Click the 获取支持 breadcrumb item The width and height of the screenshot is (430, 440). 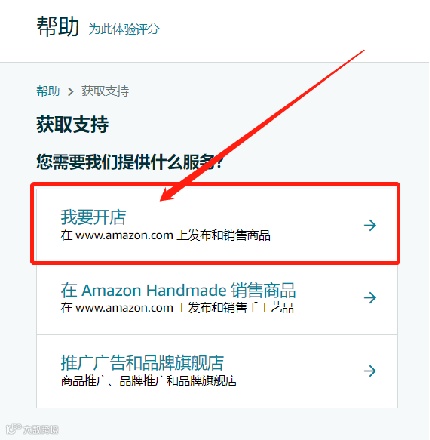click(105, 91)
